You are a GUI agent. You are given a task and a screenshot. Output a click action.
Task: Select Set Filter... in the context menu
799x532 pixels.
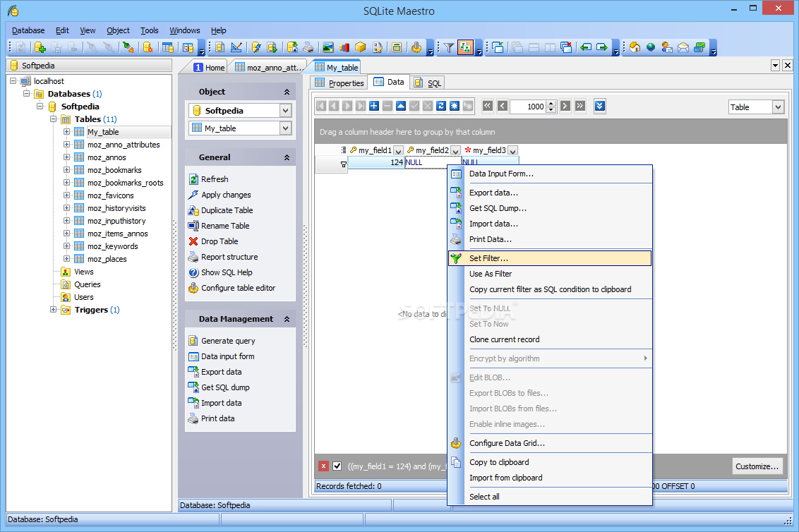[x=550, y=258]
